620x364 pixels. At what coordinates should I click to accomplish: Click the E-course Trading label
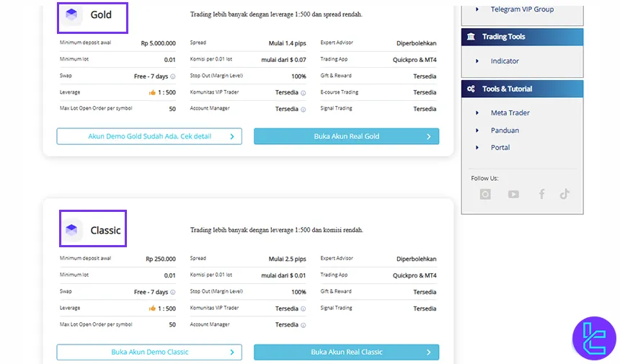pyautogui.click(x=340, y=92)
